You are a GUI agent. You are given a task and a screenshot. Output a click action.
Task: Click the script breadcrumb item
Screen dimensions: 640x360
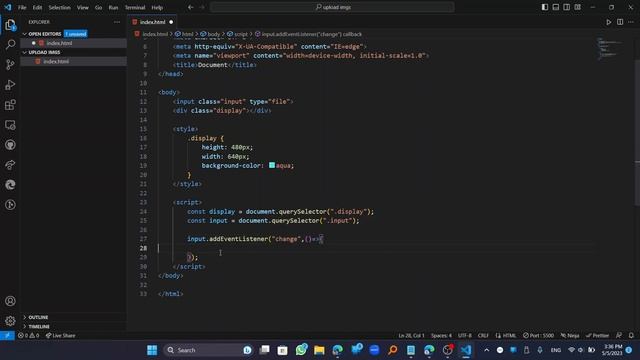click(x=241, y=34)
